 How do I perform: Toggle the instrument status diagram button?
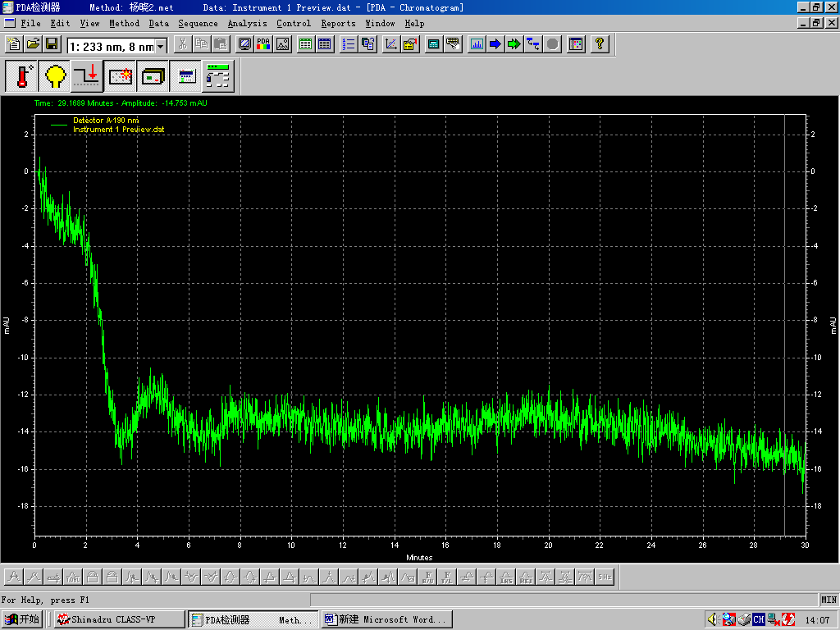click(218, 76)
